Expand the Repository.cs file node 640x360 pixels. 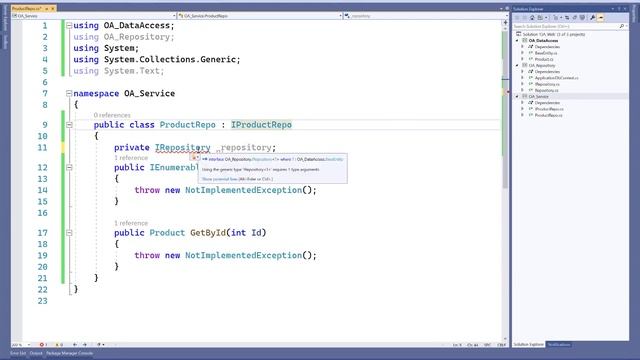point(523,90)
